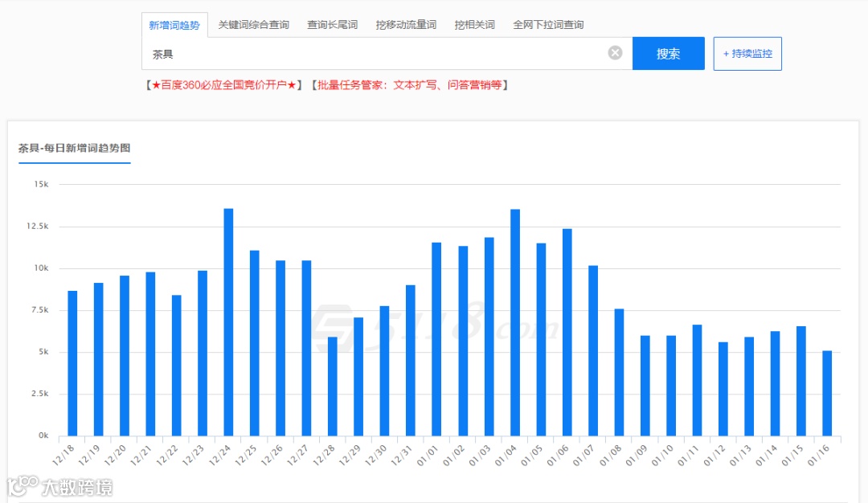Click the 01/02 bar in the chart
The image size is (868, 503).
[x=464, y=341]
